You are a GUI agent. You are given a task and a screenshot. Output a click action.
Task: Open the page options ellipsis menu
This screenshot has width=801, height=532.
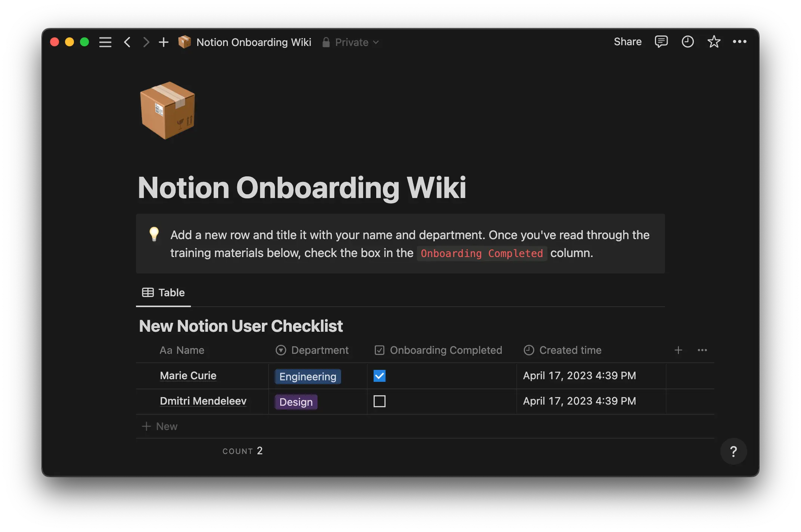click(x=740, y=41)
